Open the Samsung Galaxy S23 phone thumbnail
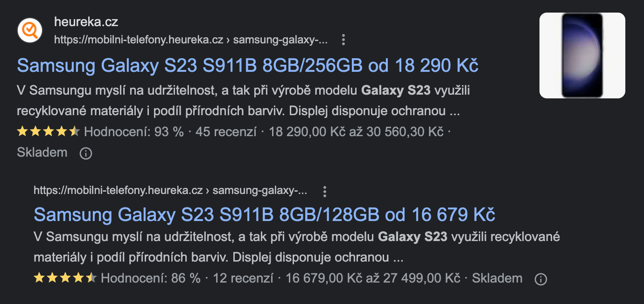644x304 pixels. tap(582, 55)
